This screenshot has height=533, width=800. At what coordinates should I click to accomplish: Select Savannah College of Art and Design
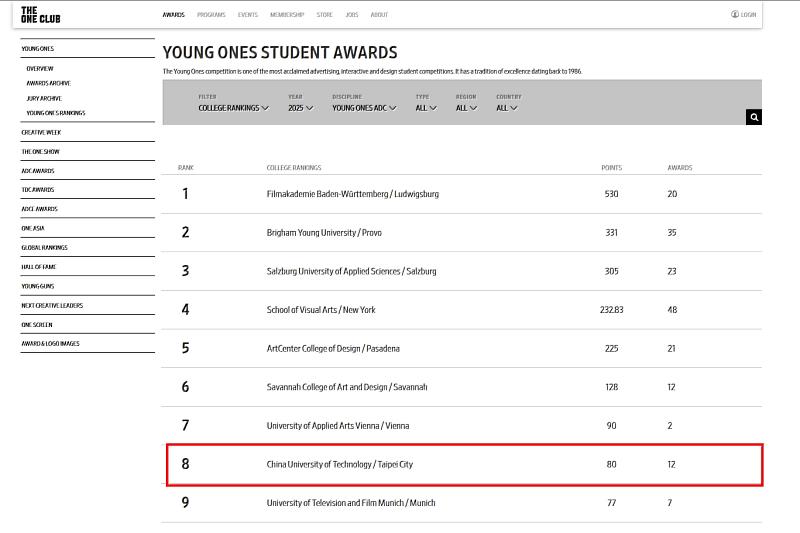[x=347, y=387]
